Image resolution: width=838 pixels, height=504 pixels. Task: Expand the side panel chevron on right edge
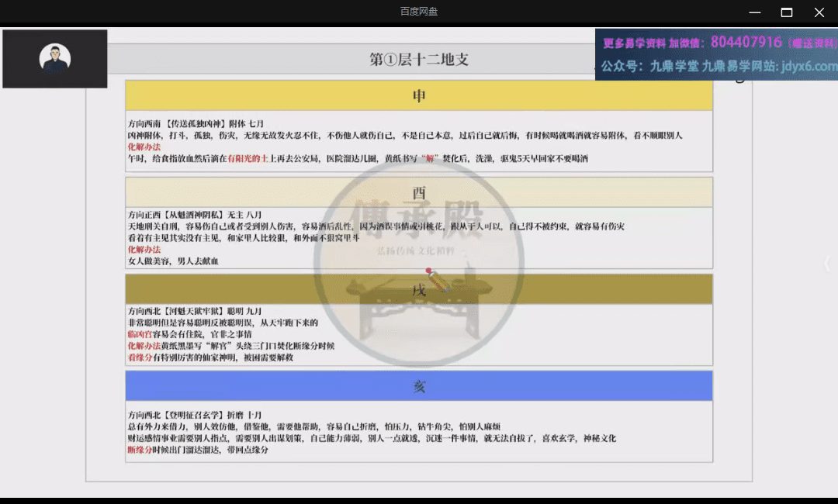point(826,264)
